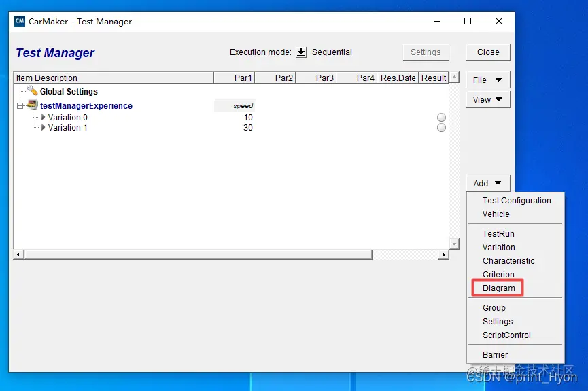
Task: Click the Res.Date column header
Action: [x=398, y=78]
